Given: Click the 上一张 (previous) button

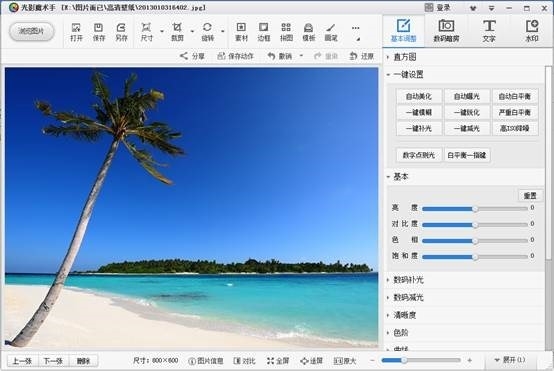Looking at the screenshot, I should [x=22, y=361].
